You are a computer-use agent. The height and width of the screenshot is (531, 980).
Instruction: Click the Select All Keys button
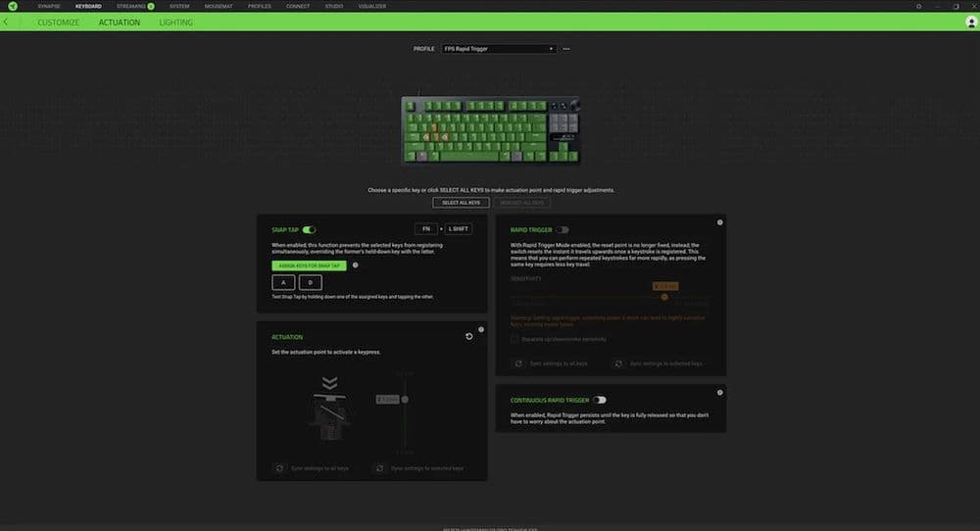461,203
